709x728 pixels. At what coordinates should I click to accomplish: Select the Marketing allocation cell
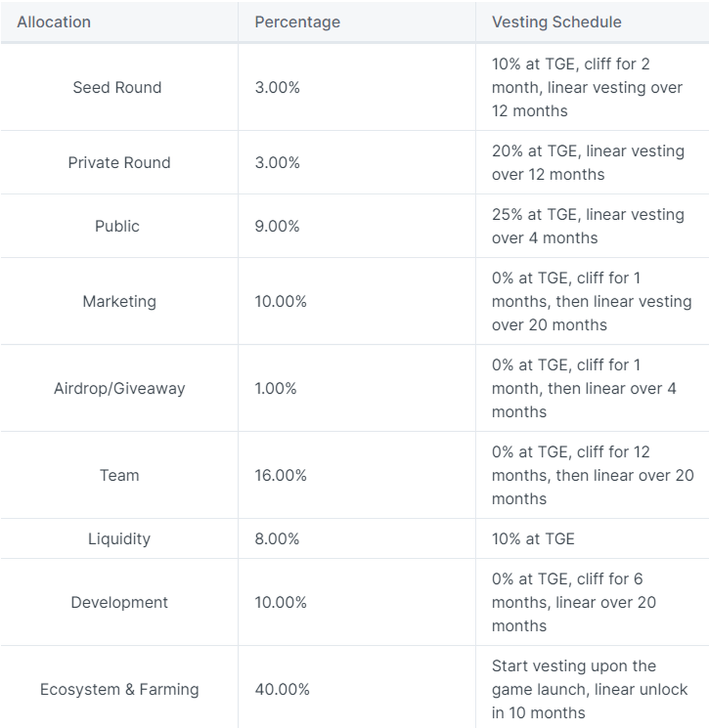coord(119,301)
